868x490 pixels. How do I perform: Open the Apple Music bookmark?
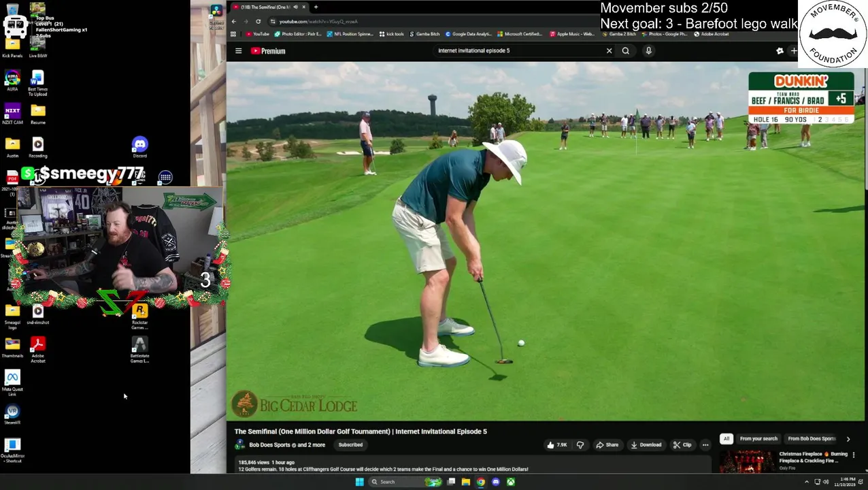tap(571, 34)
